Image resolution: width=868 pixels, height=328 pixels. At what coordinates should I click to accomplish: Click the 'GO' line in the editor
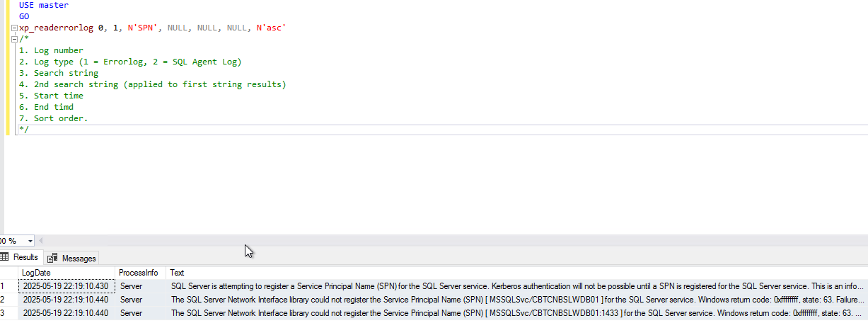click(24, 16)
